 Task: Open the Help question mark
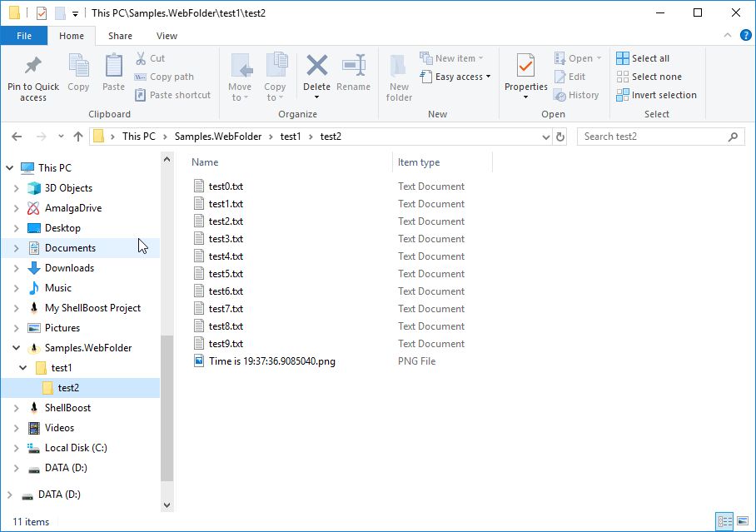click(745, 35)
